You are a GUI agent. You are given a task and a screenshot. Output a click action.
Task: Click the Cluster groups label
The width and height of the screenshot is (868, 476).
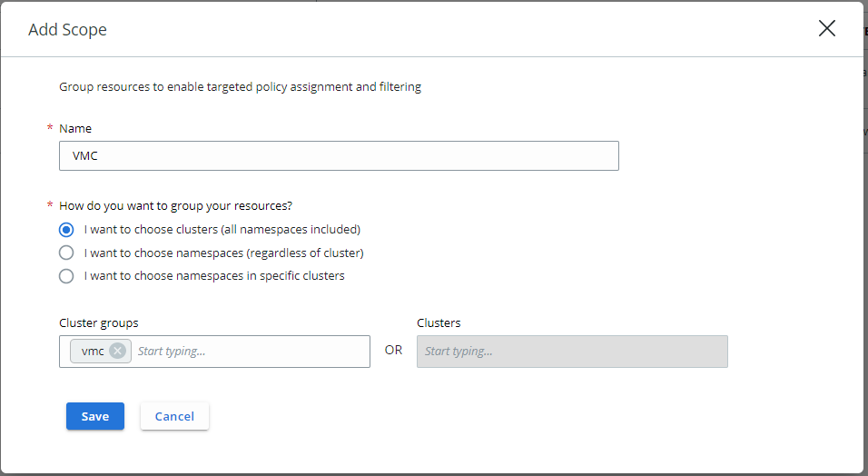pyautogui.click(x=99, y=322)
